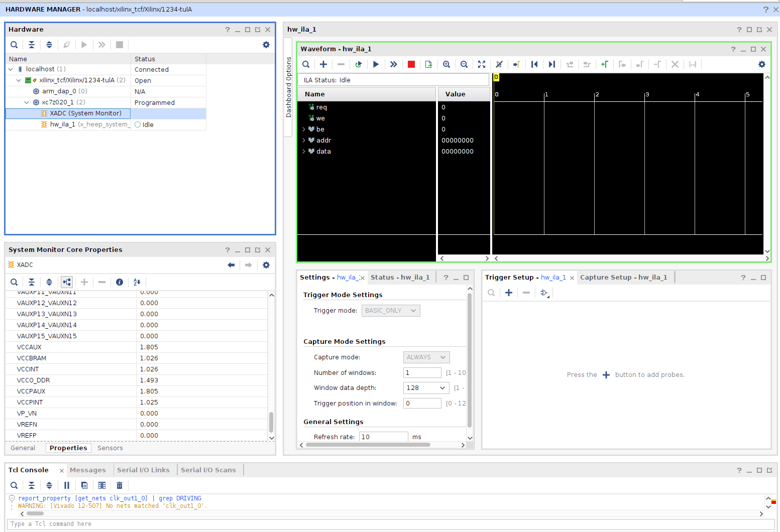Switch to Status - hw_ila_1 tab
This screenshot has height=532, width=780.
point(400,278)
